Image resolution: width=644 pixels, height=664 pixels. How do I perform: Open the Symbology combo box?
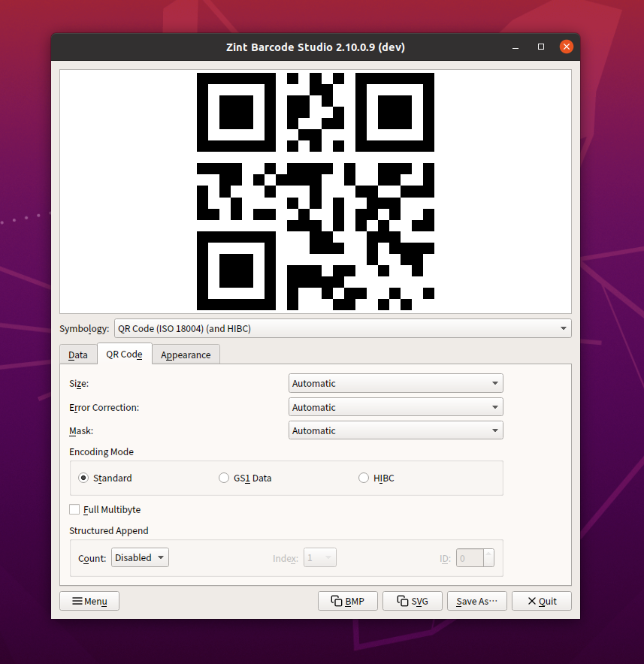(342, 328)
